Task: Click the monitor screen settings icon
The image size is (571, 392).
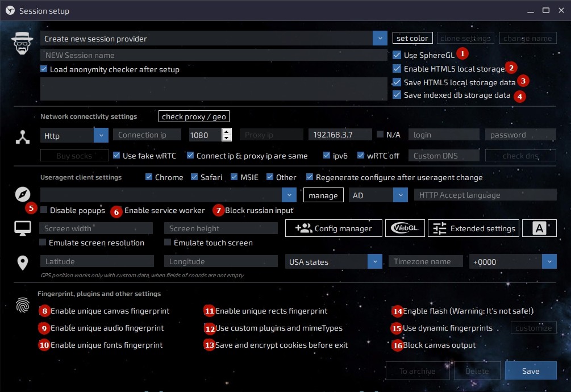Action: tap(22, 228)
